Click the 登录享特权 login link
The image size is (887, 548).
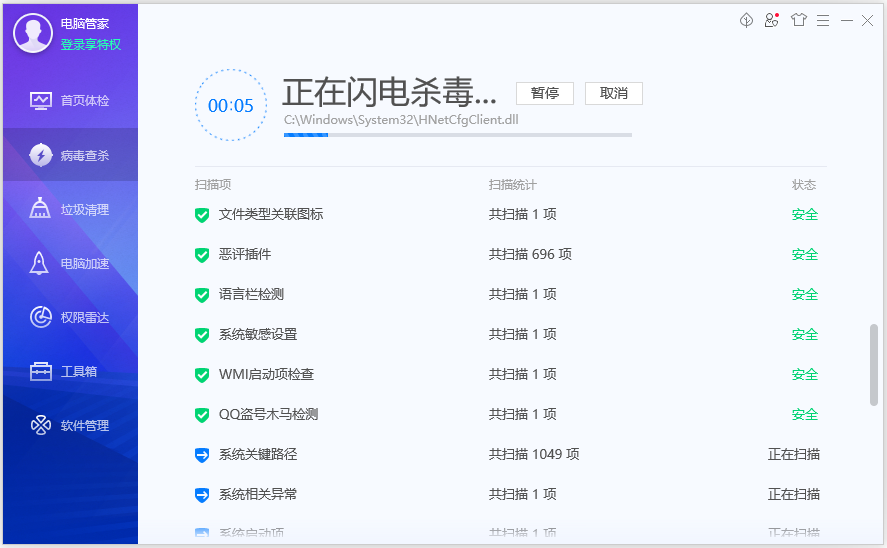click(91, 45)
